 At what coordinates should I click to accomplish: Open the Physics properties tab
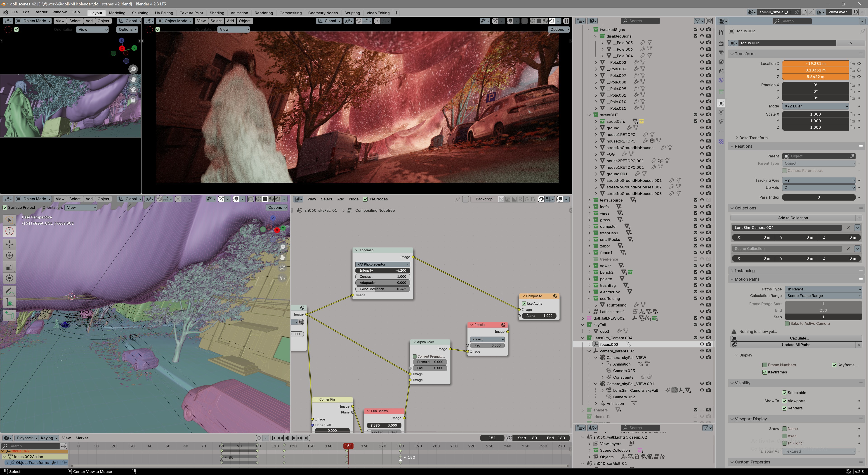tap(721, 112)
